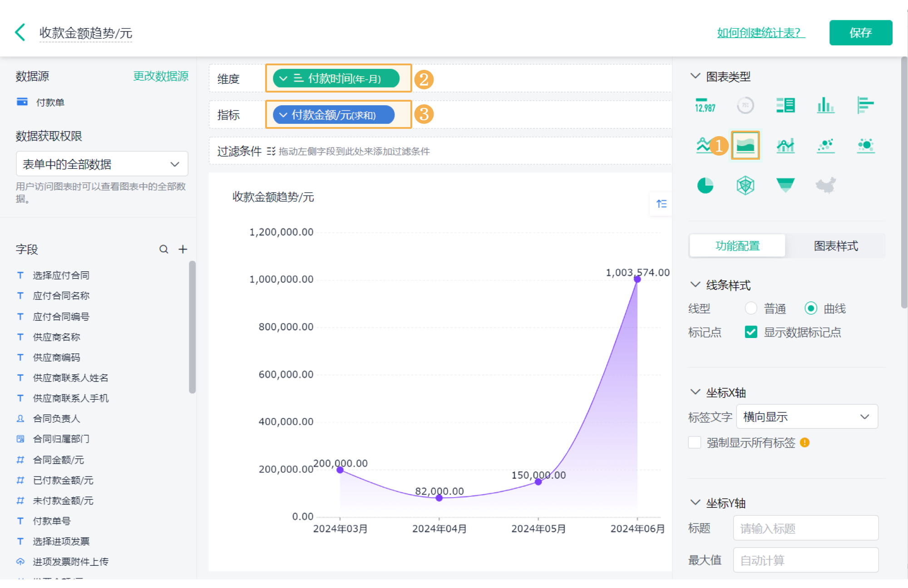Click the Y-axis 标题 input field
908x588 pixels.
click(x=805, y=528)
